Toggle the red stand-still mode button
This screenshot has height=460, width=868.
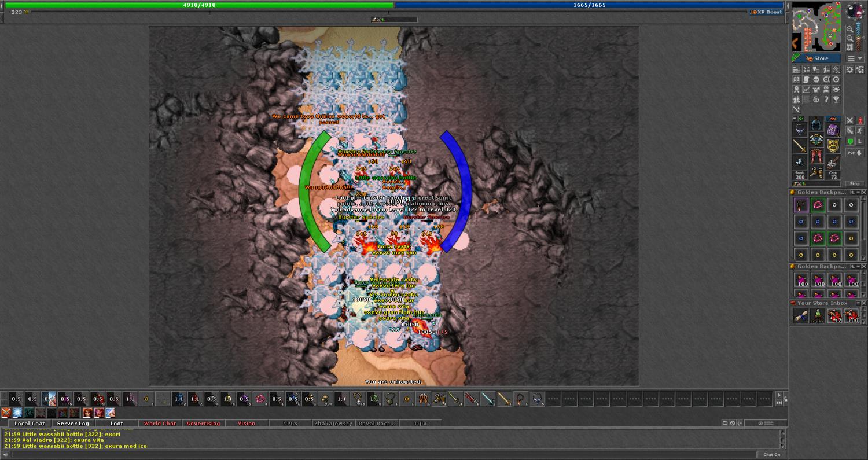pyautogui.click(x=859, y=120)
